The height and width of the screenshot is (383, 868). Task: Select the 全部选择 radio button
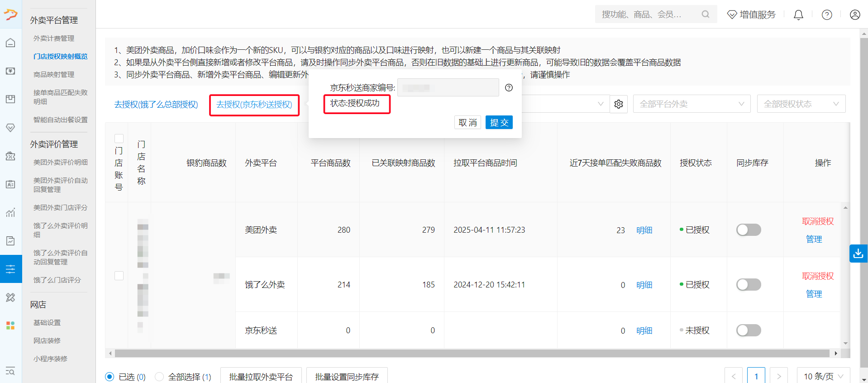[159, 377]
